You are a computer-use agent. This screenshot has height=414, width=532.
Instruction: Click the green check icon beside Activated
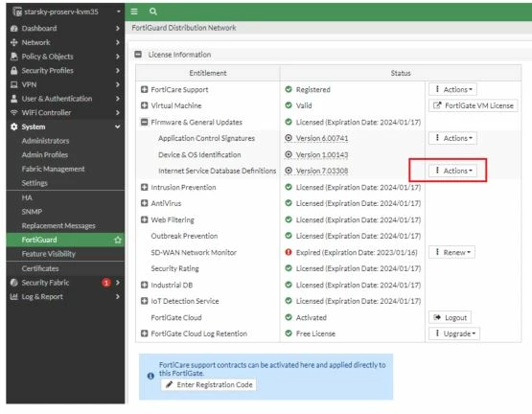pyautogui.click(x=289, y=317)
